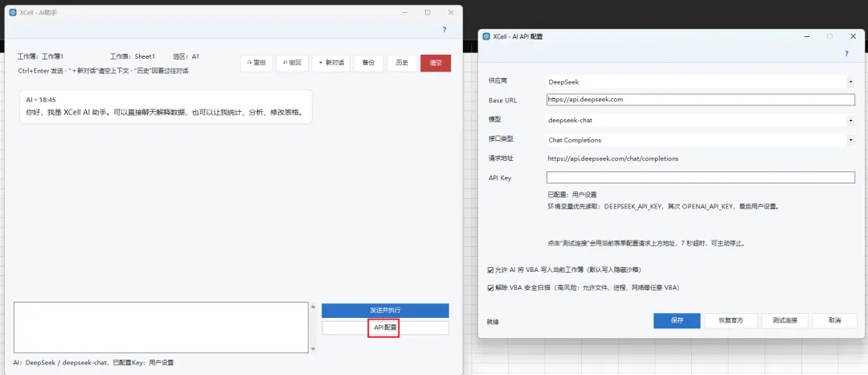The image size is (868, 375).
Task: Open help question mark in AI API 配置 window
Action: (x=846, y=54)
